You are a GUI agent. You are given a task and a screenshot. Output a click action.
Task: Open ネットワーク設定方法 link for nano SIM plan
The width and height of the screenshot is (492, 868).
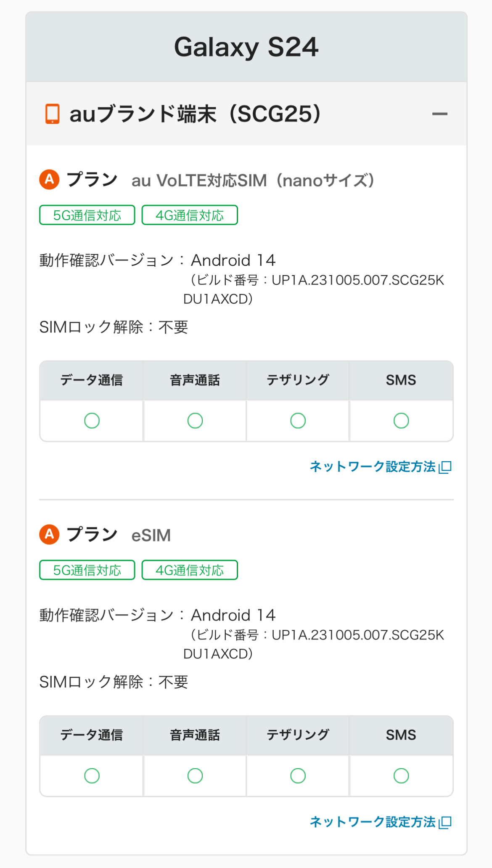click(373, 467)
